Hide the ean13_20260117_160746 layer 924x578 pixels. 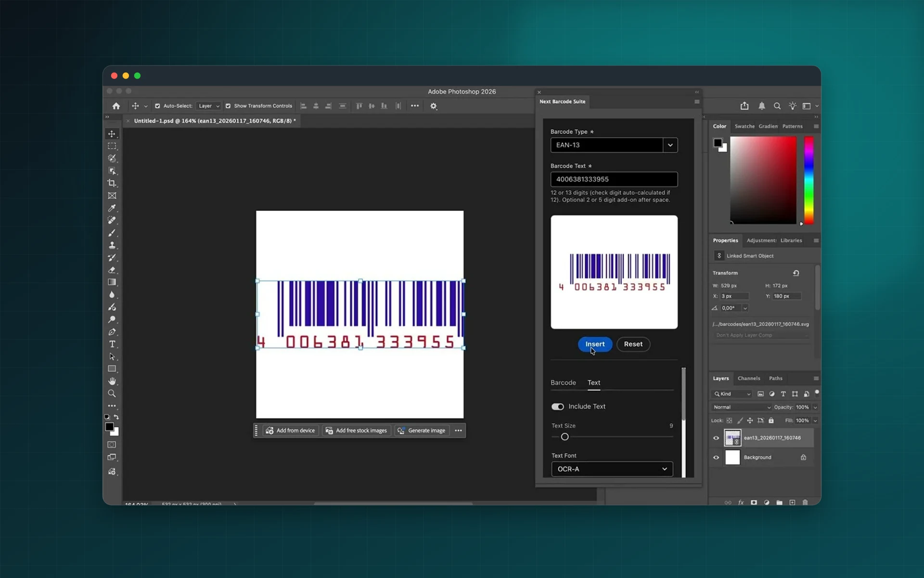point(716,438)
